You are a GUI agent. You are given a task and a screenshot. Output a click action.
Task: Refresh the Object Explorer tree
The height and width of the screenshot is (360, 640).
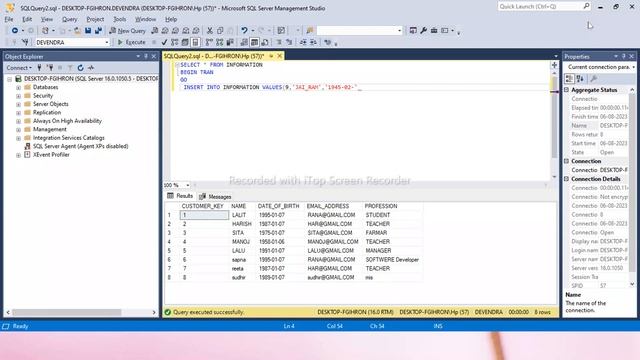pyautogui.click(x=80, y=68)
